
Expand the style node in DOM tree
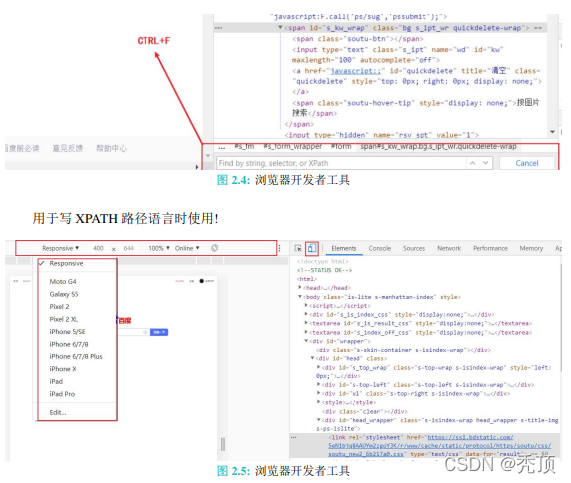[x=319, y=402]
